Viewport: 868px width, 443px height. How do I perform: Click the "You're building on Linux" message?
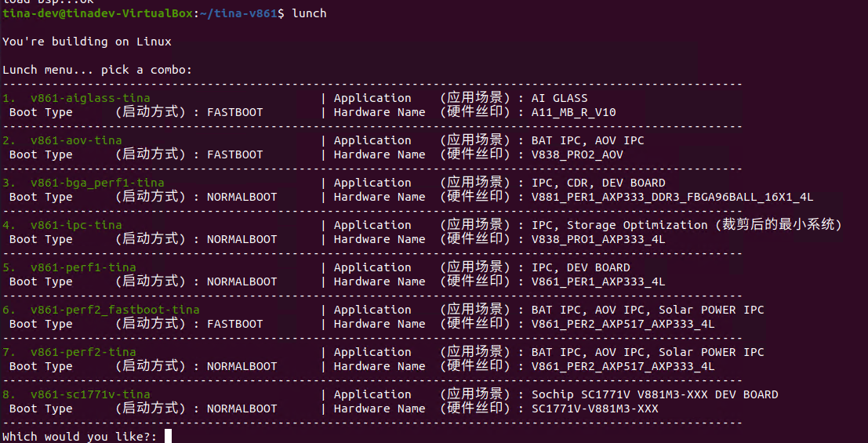point(86,42)
